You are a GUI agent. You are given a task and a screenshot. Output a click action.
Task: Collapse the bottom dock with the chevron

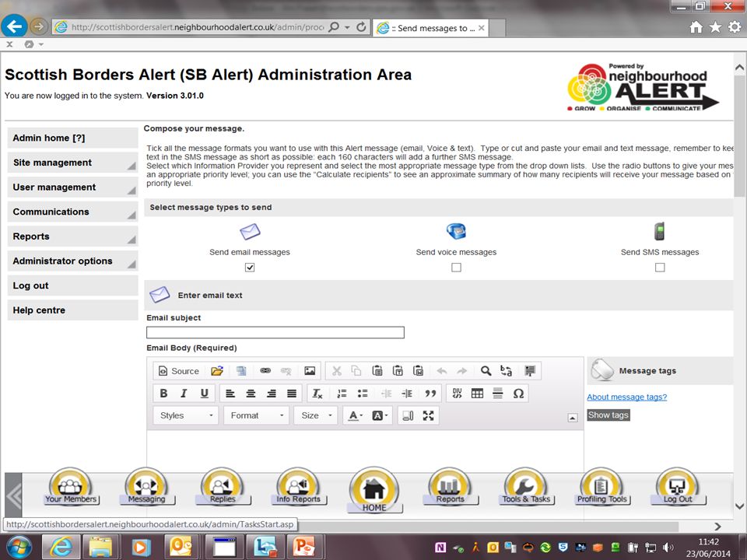(14, 496)
